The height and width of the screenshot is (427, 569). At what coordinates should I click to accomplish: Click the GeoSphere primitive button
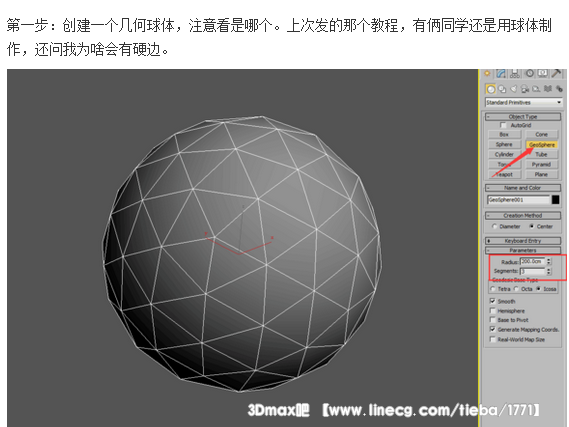541,145
